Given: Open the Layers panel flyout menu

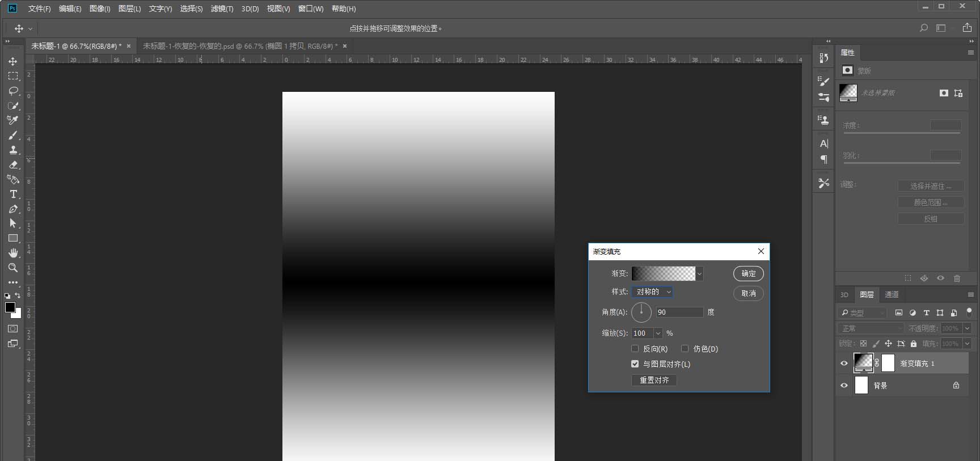Looking at the screenshot, I should [970, 294].
